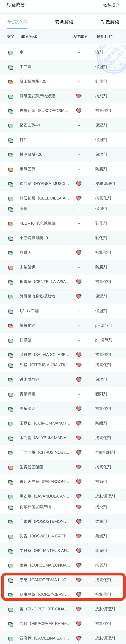This screenshot has height=644, width=126.
Task: Click the orange leaf icon next to 氢氧化钠
Action: click(11, 326)
